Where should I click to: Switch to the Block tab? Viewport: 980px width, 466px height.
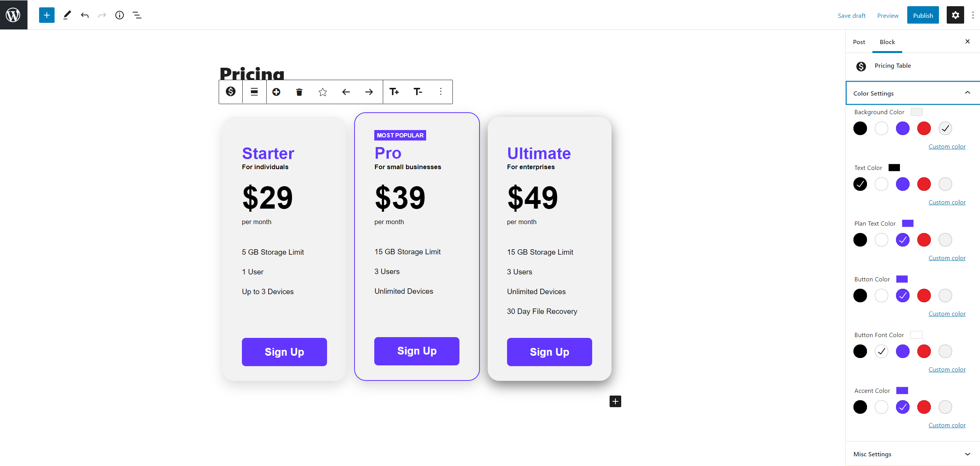click(887, 42)
